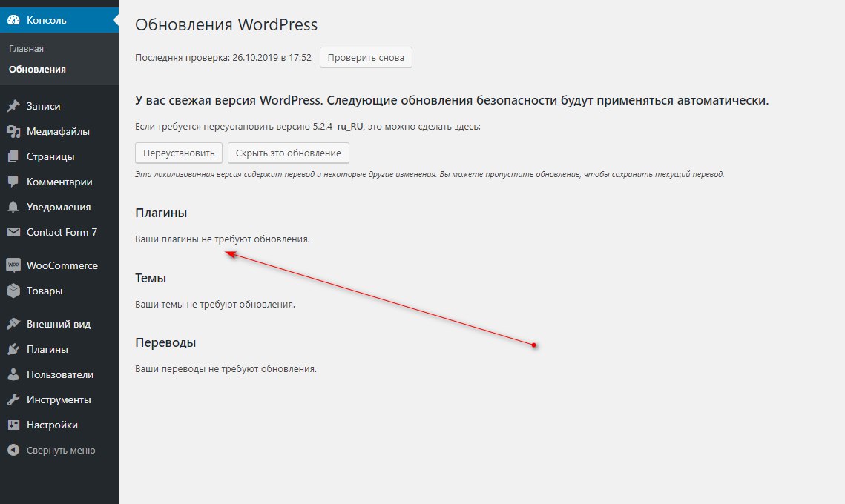Open the Инструменты menu

coord(59,400)
